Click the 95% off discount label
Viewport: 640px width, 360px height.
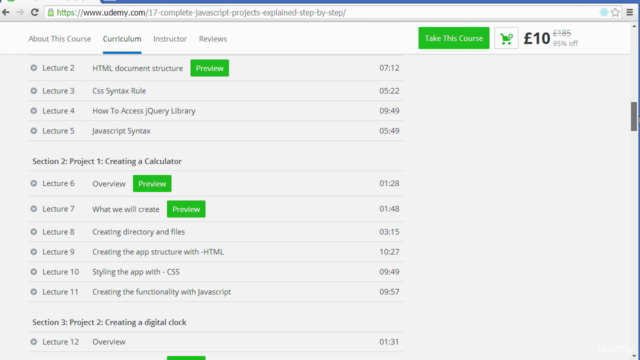(x=565, y=43)
